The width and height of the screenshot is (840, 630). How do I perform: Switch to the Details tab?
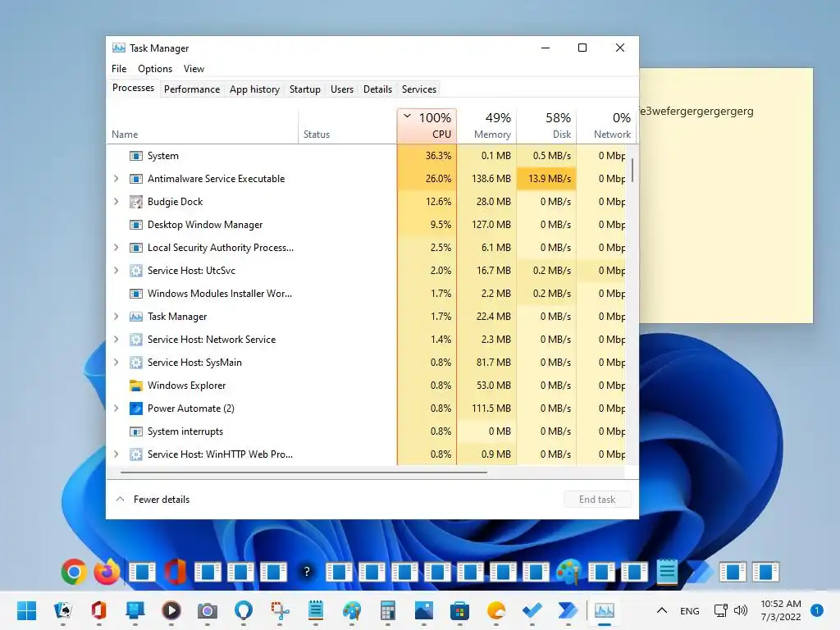[x=377, y=89]
